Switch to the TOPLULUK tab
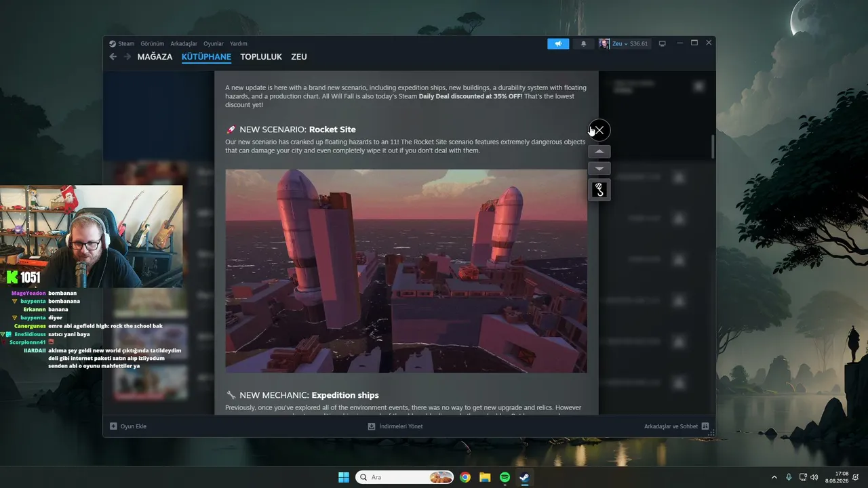Image resolution: width=868 pixels, height=488 pixels. pos(261,57)
